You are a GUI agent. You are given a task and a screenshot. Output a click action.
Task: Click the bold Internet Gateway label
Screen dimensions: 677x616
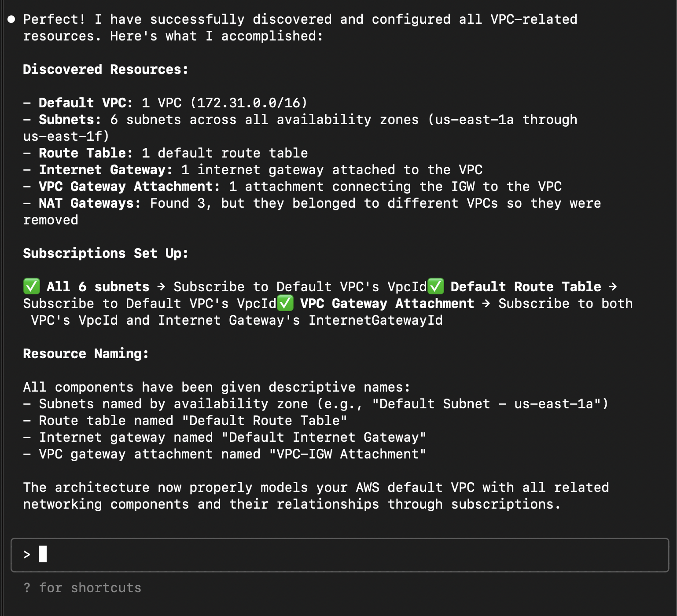point(106,170)
